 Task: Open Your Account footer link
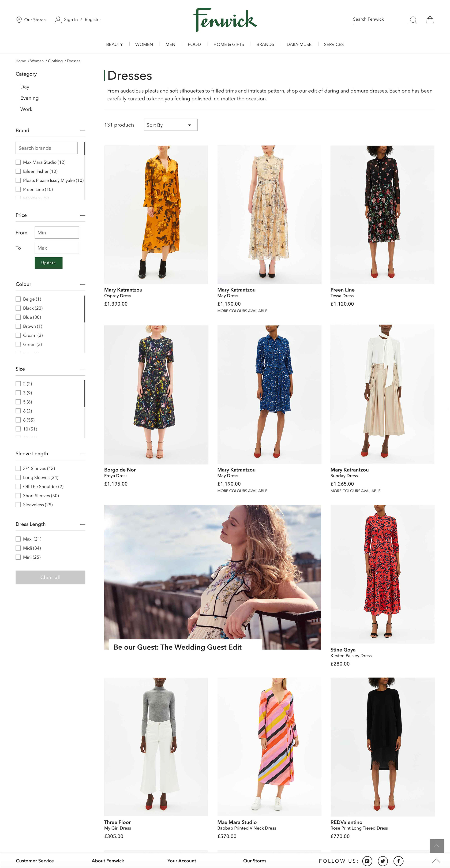182,861
